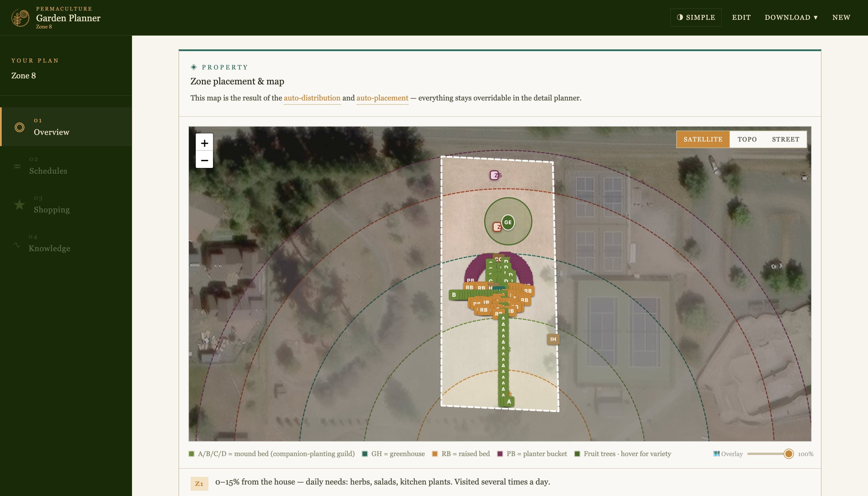Viewport: 868px width, 496px height.
Task: Zoom out the map with minus button
Action: pyautogui.click(x=204, y=160)
